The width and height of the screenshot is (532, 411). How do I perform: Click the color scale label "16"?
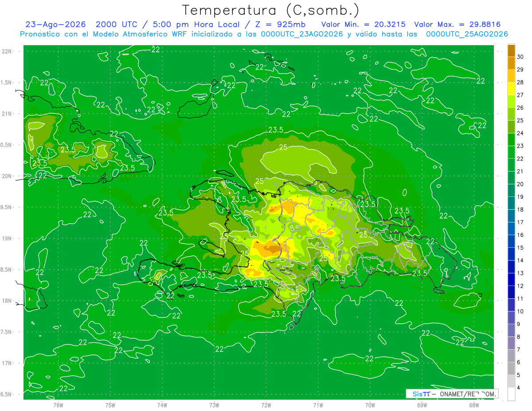click(520, 235)
